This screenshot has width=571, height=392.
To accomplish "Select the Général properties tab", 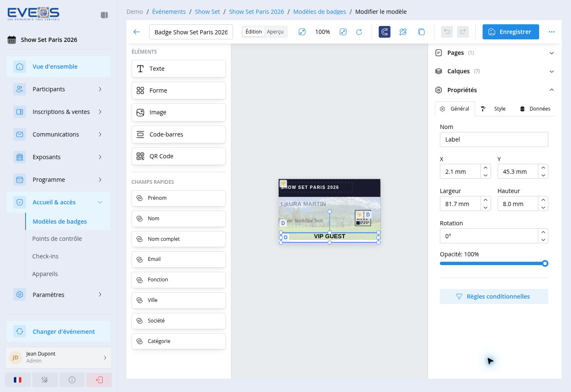I will (455, 109).
